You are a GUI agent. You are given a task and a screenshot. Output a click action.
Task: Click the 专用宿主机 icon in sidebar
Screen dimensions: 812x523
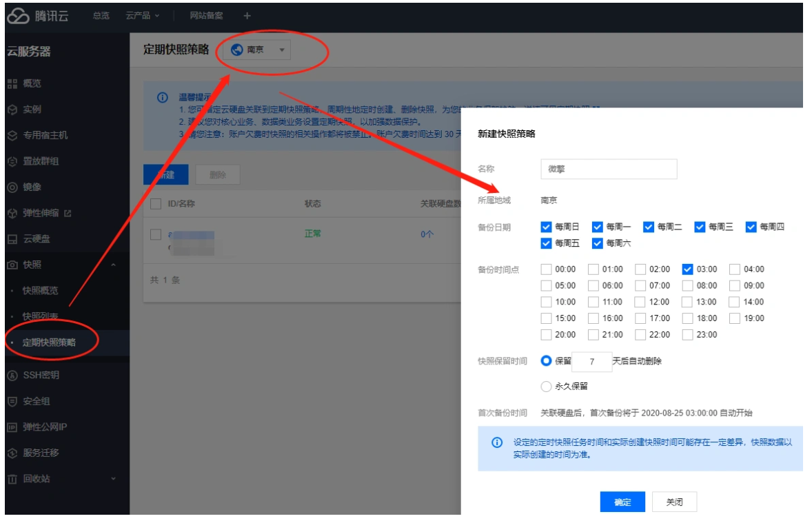tap(12, 136)
